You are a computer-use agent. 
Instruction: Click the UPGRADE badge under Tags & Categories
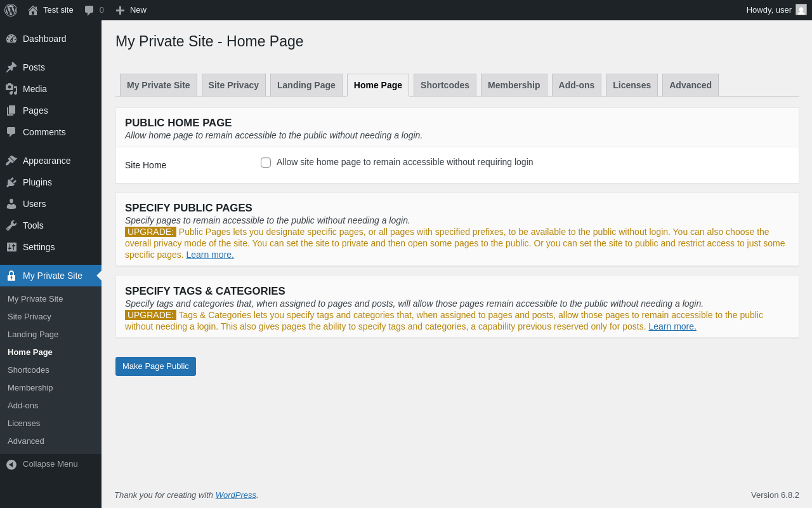150,315
